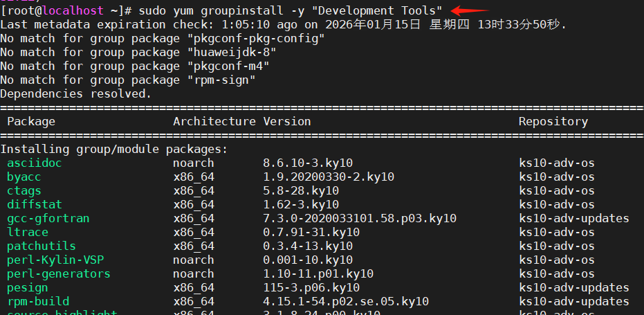Click the ltrace package name
Image resolution: width=644 pixels, height=315 pixels.
pyautogui.click(x=28, y=232)
